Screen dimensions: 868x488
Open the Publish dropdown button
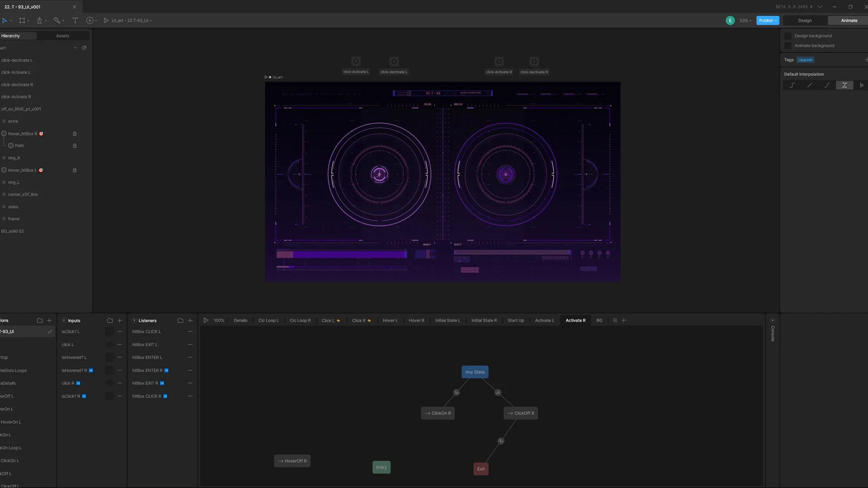pyautogui.click(x=768, y=20)
